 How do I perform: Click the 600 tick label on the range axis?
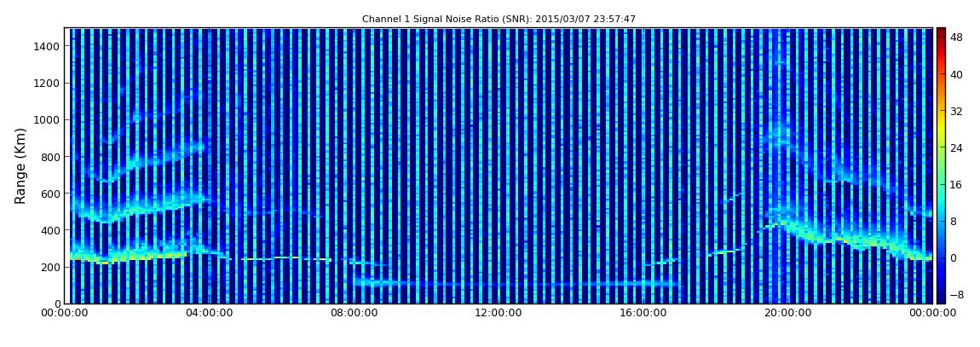coord(51,194)
